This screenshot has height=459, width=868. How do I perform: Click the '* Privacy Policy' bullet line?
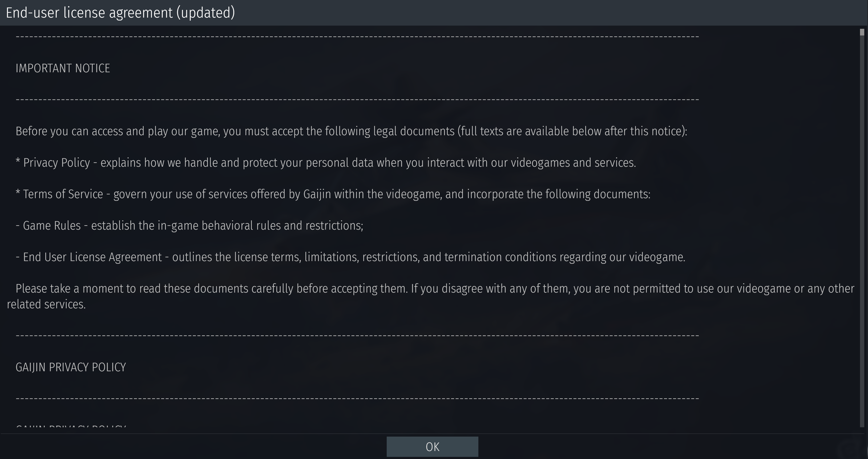click(325, 163)
